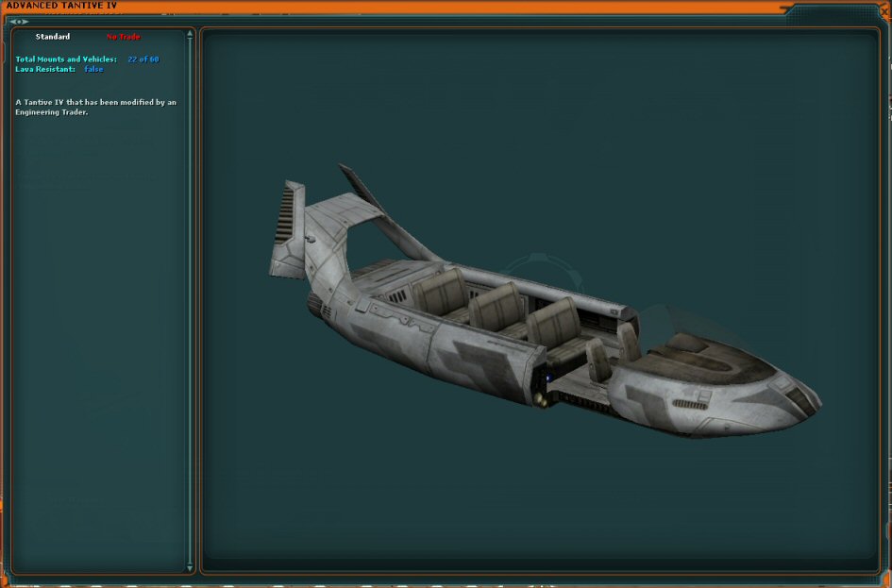This screenshot has height=588, width=892.
Task: Click the Lava Resistant attribute label
Action: tap(45, 69)
